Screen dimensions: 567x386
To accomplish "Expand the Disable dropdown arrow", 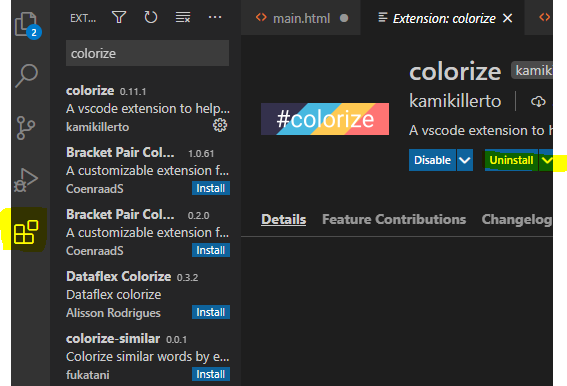I will [465, 160].
